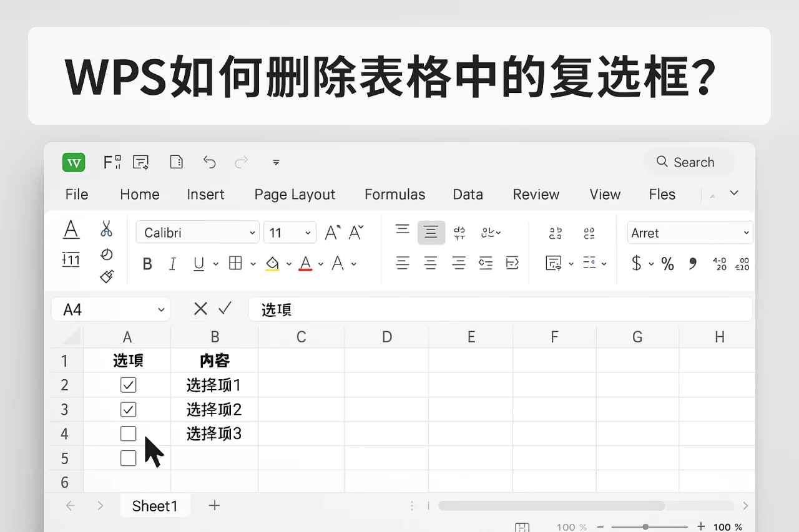
Task: Click the Format Painter icon
Action: coord(106,276)
